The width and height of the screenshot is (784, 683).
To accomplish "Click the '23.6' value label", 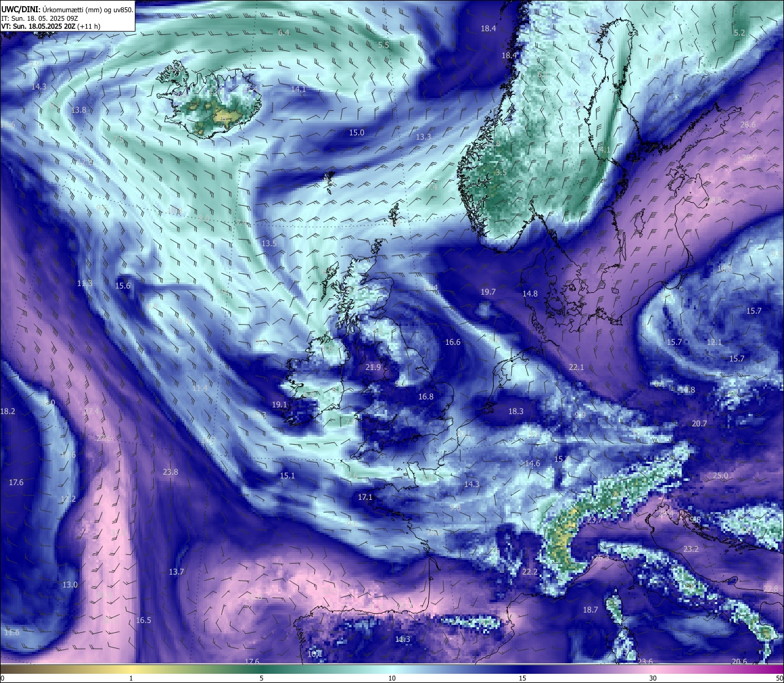I will [x=646, y=662].
